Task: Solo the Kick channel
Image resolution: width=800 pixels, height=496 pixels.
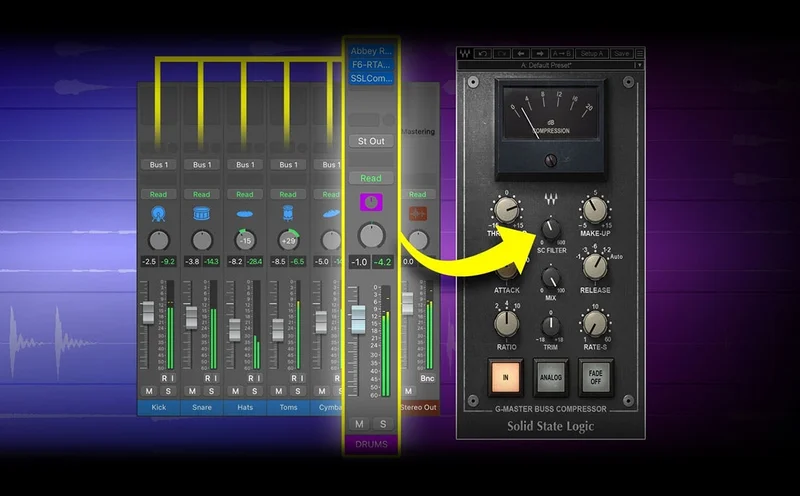Action: point(168,391)
